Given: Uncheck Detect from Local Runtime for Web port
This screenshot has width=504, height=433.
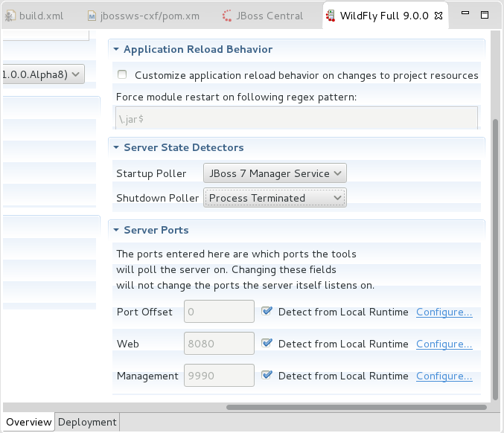Looking at the screenshot, I should coord(267,344).
